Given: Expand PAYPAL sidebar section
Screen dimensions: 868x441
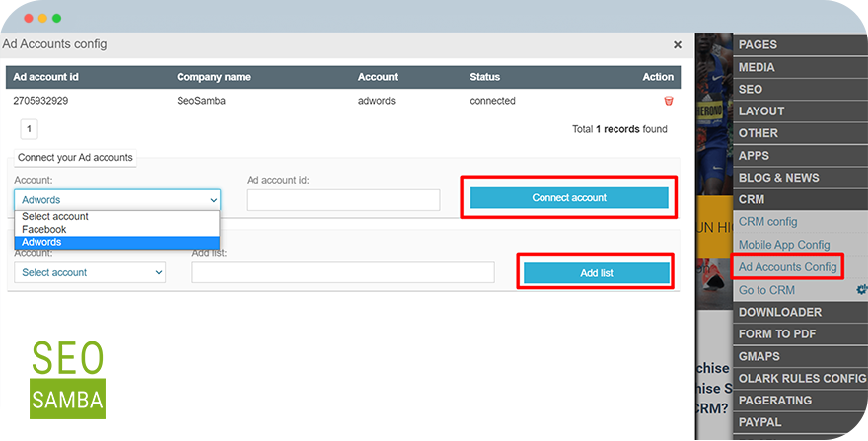Looking at the screenshot, I should coord(800,422).
